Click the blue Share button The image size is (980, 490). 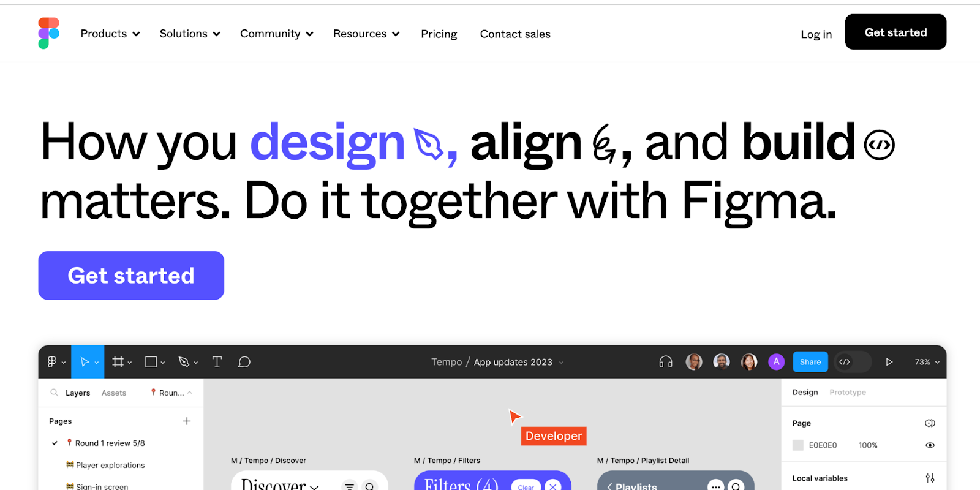coord(810,362)
